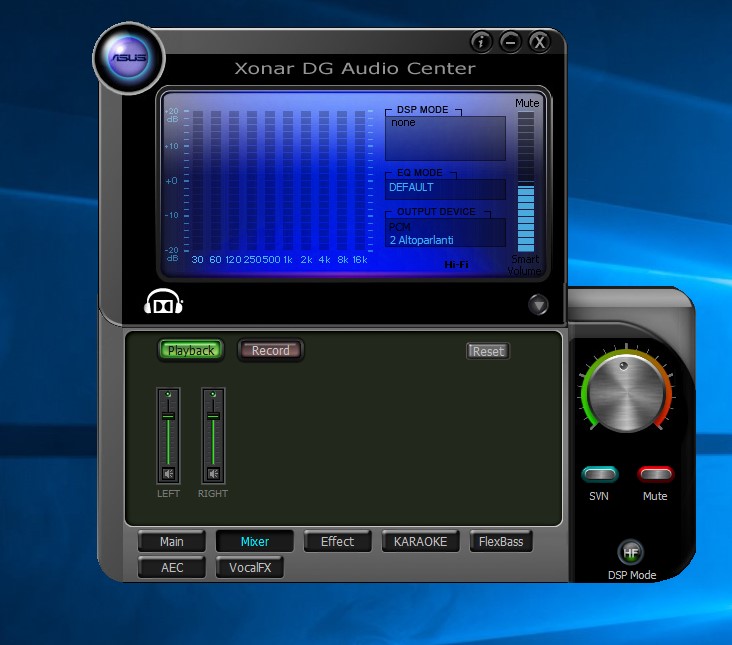Mute the LEFT channel speaker icon
This screenshot has height=645, width=732.
coord(168,474)
